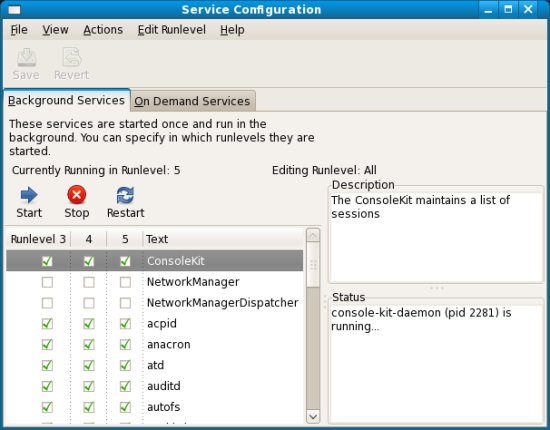
Task: Sort list by Text column header
Action: click(x=223, y=239)
